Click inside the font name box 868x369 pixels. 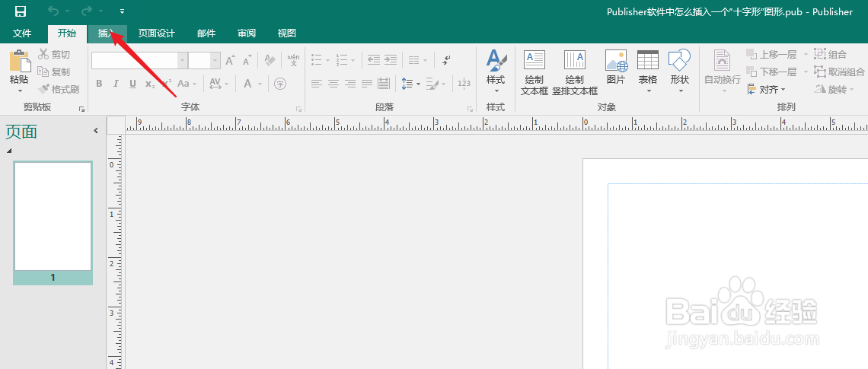(x=135, y=60)
